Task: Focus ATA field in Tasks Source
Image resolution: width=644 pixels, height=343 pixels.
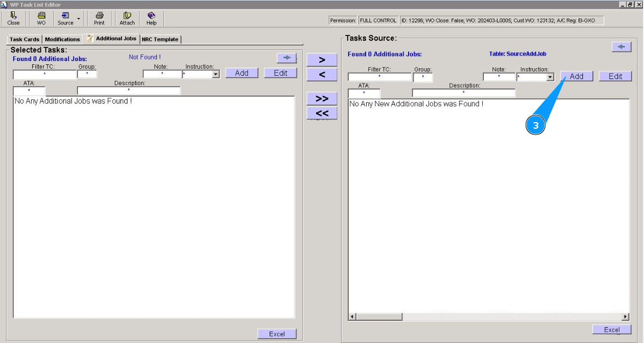Action: (x=364, y=93)
